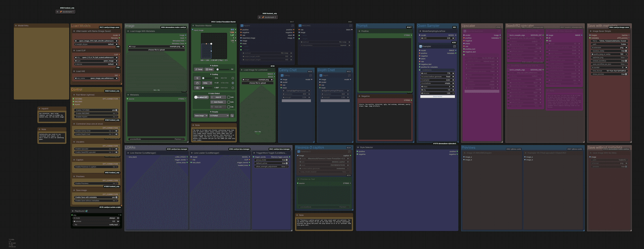Check the Auto checkbox next to Auto-fit
The width and height of the screenshot is (644, 249).
(x=228, y=97)
